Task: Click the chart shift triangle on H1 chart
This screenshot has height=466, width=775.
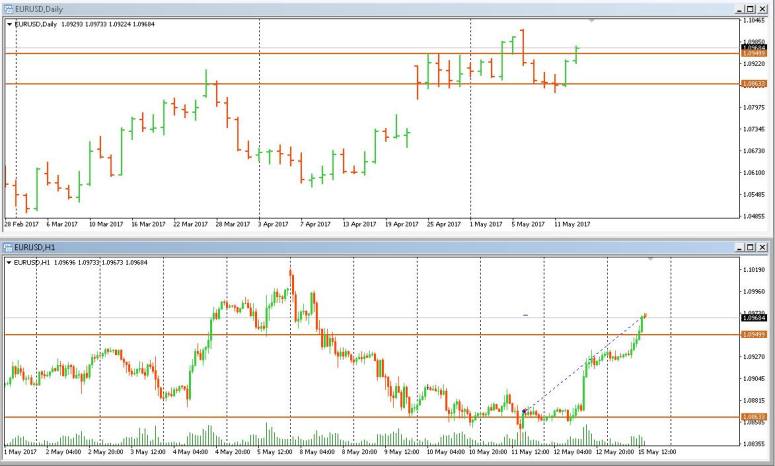Action: 651,258
